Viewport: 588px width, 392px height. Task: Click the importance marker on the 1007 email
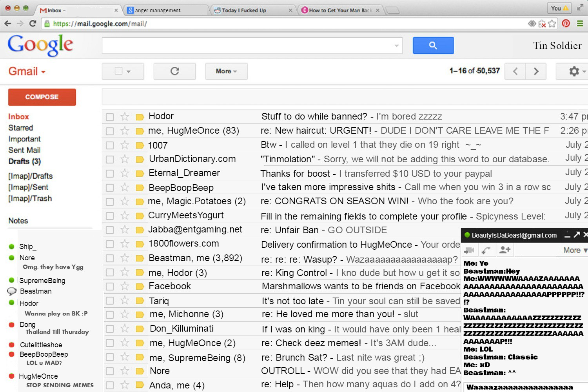(x=140, y=145)
